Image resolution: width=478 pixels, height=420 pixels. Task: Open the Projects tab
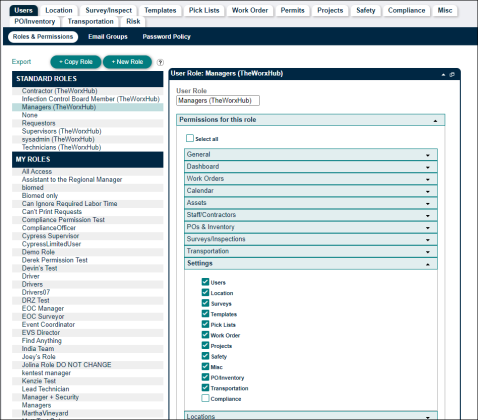[x=330, y=10]
